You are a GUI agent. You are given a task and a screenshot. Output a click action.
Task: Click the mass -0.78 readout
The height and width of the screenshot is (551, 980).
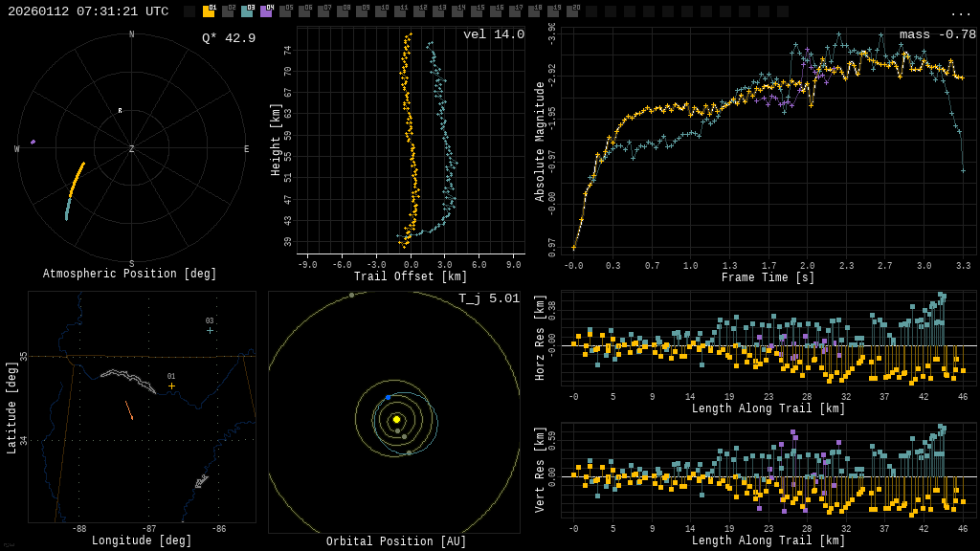point(937,34)
